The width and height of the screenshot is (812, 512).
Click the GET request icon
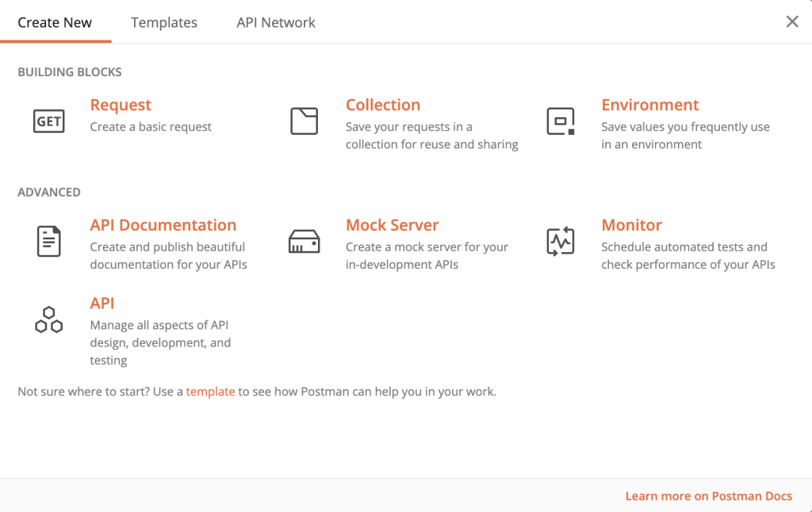48,121
